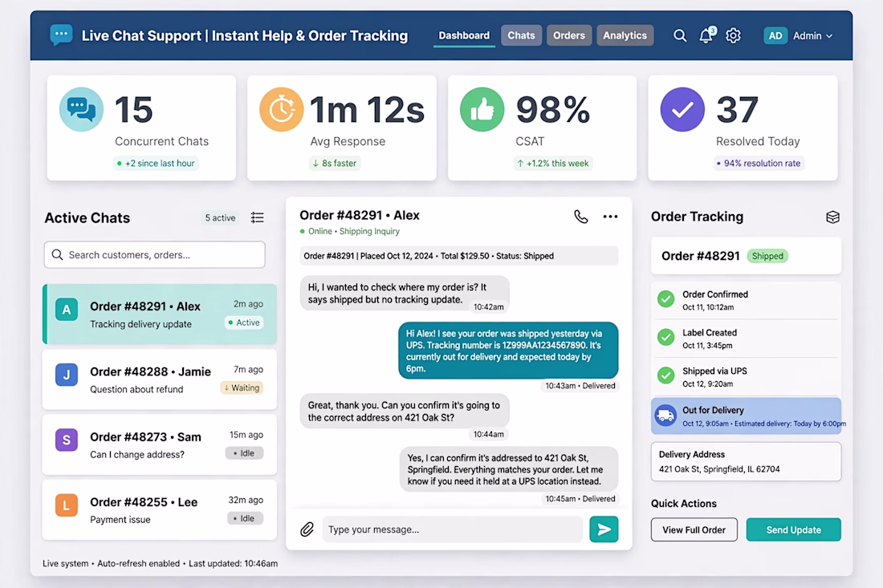883x588 pixels.
Task: Expand the Admin account dropdown
Action: pyautogui.click(x=812, y=35)
